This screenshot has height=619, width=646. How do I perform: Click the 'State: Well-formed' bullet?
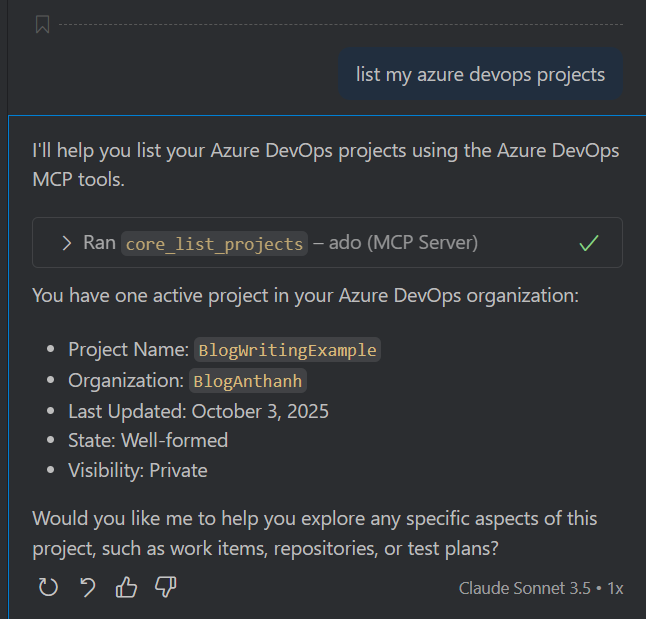(148, 441)
